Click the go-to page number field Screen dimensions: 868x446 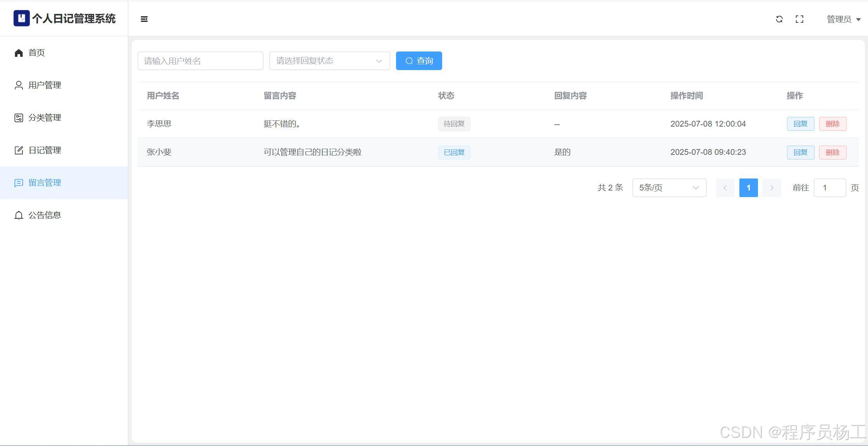point(830,188)
